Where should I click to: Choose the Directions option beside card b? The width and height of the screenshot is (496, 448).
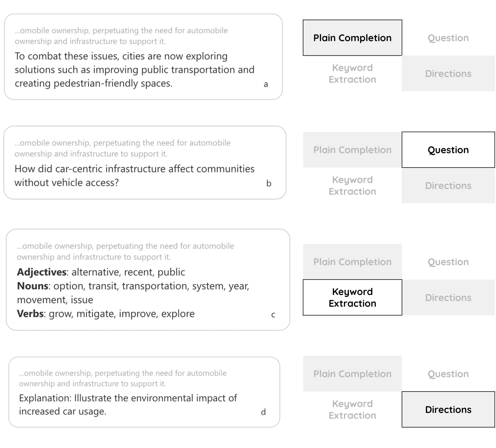[x=448, y=186]
